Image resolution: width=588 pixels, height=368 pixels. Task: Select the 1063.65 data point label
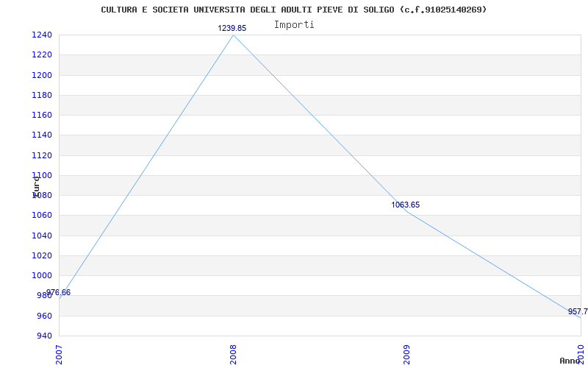coord(406,205)
